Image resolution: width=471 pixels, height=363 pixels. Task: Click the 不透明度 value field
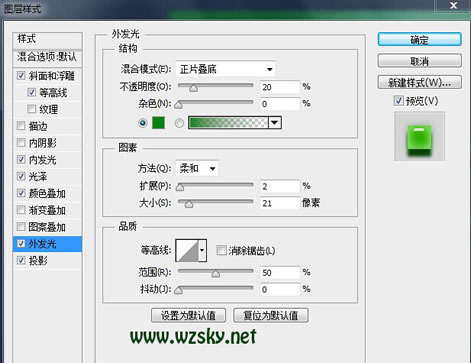click(x=280, y=87)
